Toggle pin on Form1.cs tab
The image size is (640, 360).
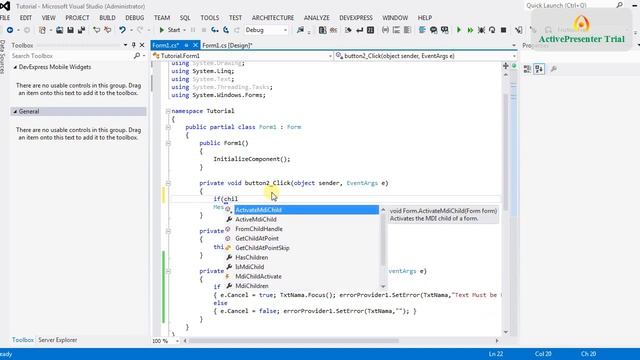point(186,45)
